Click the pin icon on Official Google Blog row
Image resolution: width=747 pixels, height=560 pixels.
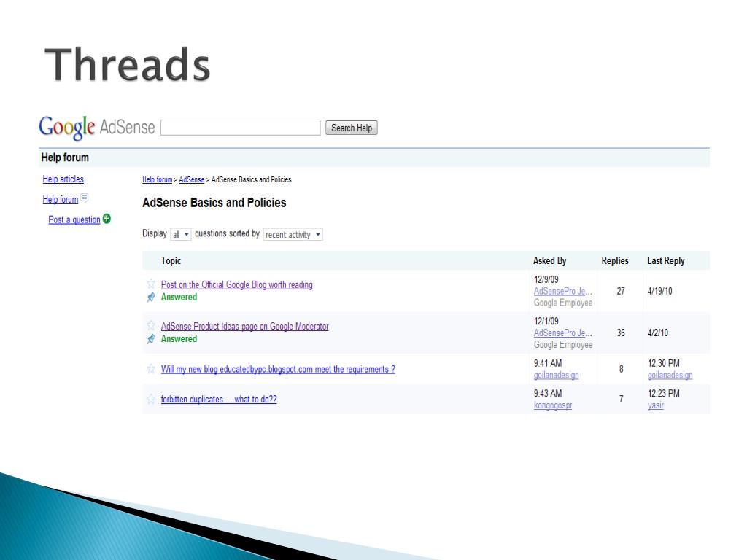pos(151,297)
